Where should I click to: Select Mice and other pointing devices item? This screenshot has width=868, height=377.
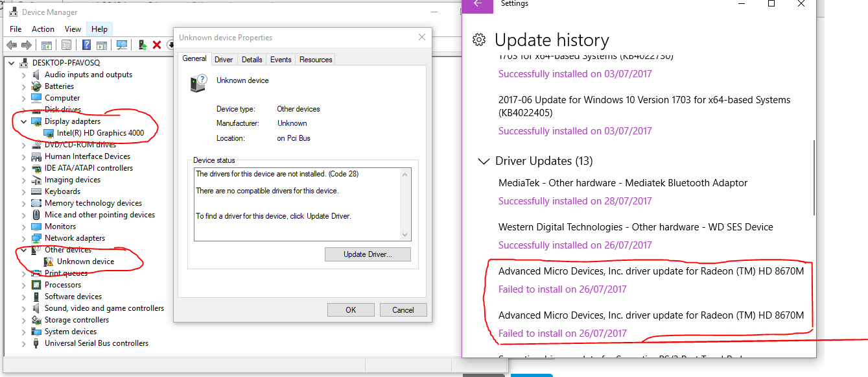coord(100,215)
